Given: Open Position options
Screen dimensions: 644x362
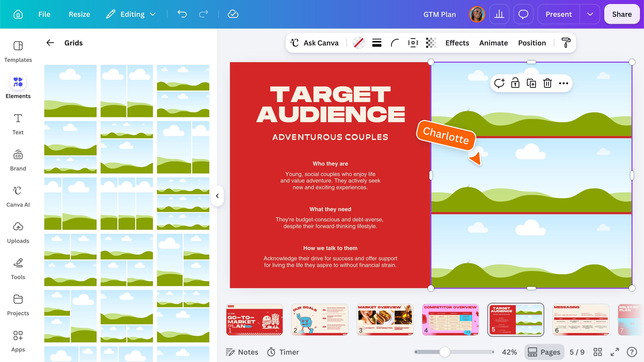Looking at the screenshot, I should [532, 43].
